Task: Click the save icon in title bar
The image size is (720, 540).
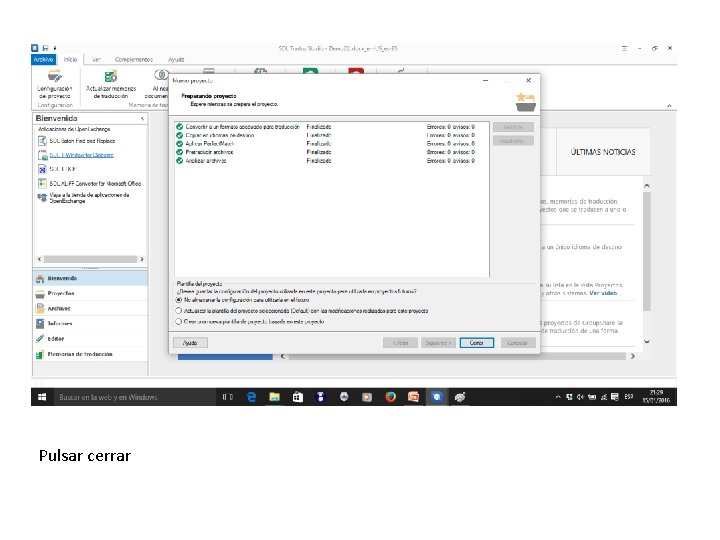Action: [45, 48]
